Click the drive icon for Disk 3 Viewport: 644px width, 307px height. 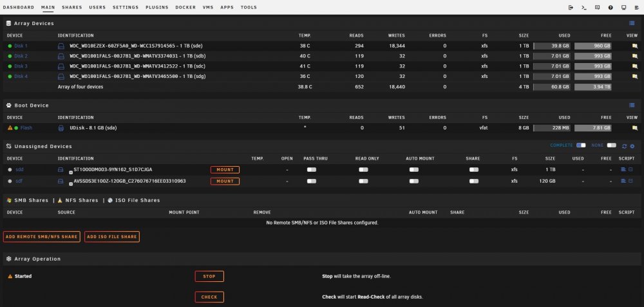[61, 66]
